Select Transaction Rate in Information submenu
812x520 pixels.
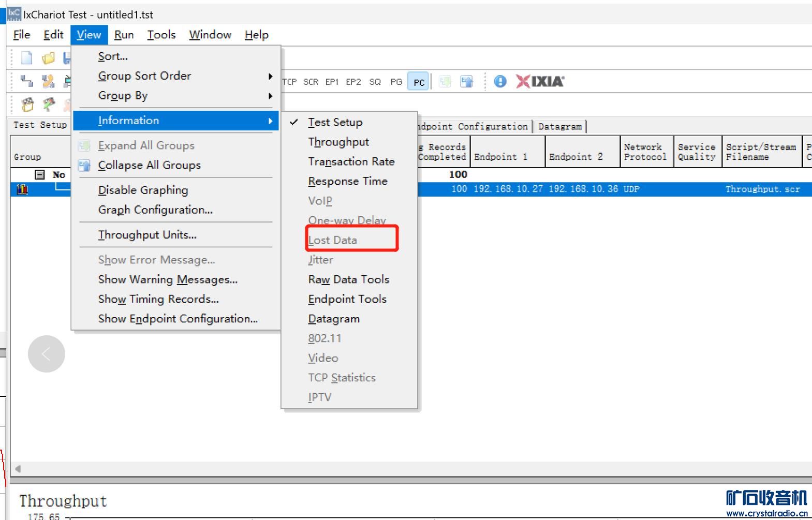click(349, 162)
